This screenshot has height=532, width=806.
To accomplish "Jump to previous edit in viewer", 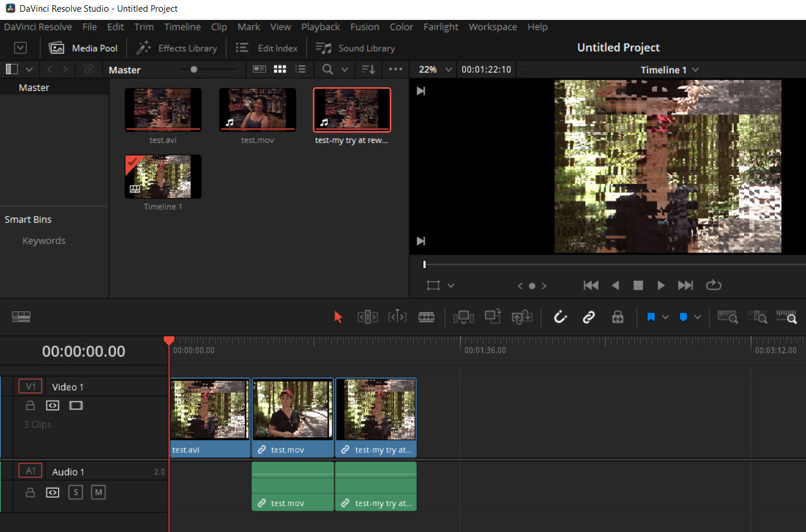I will coord(520,286).
